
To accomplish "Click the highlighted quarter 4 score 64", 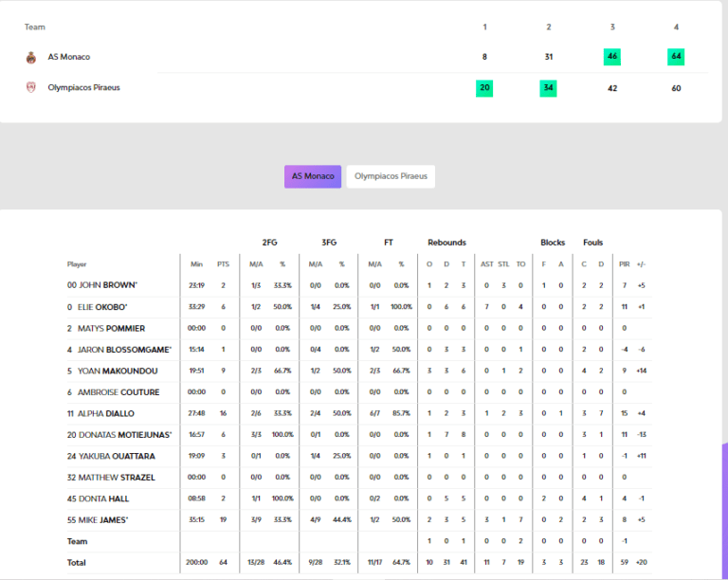I will (676, 57).
